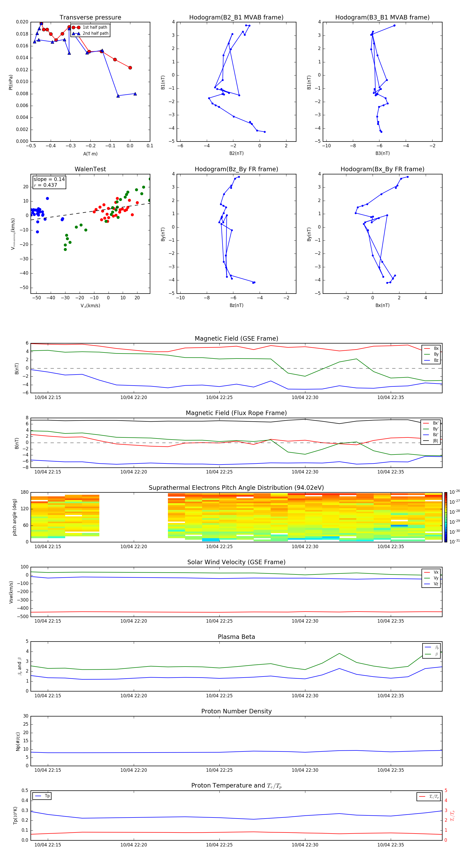The width and height of the screenshot is (473, 868).
Task: Click the Suprathermal Electrons Pitch Angle Distribution title
Action: click(236, 488)
